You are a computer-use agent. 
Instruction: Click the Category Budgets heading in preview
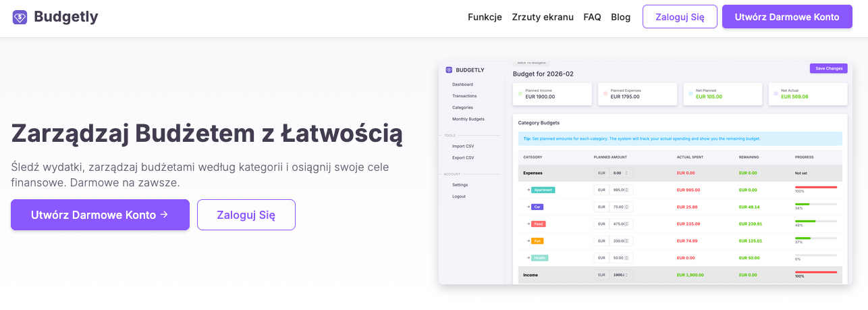click(x=539, y=123)
